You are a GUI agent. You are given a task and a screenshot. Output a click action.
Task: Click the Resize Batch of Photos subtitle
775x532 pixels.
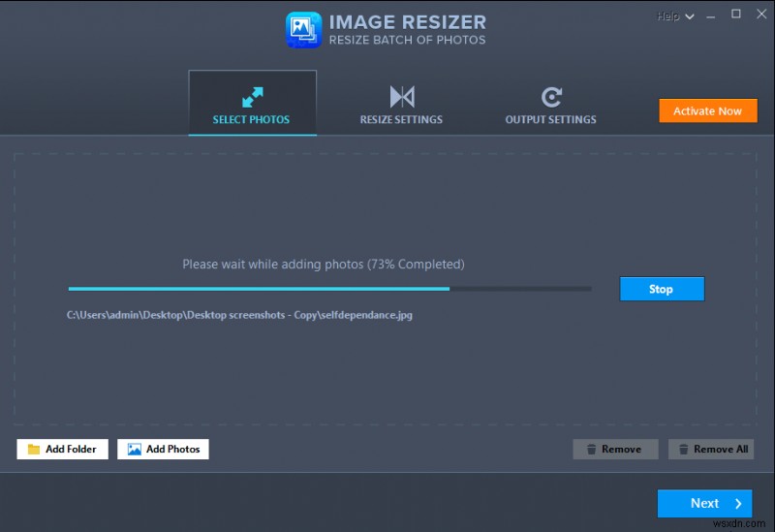tap(407, 40)
